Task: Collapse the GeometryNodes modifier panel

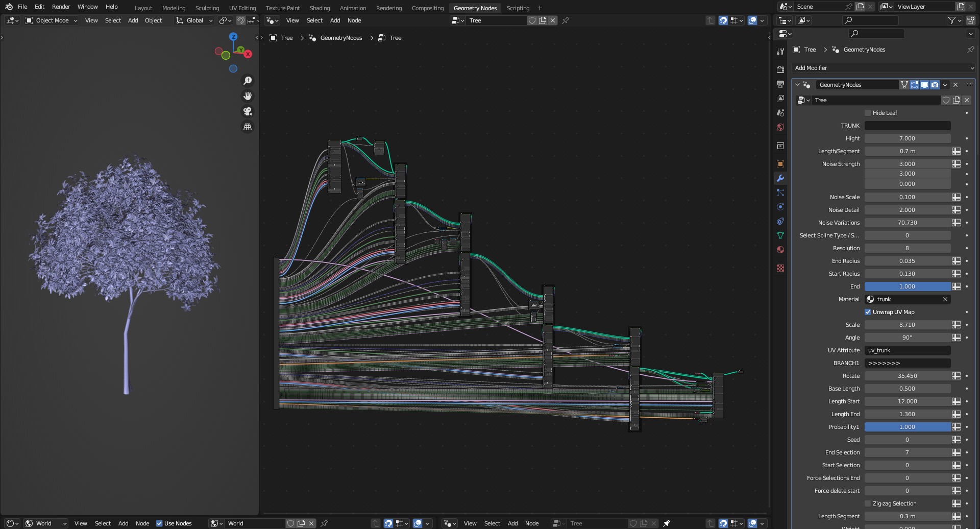Action: click(798, 85)
